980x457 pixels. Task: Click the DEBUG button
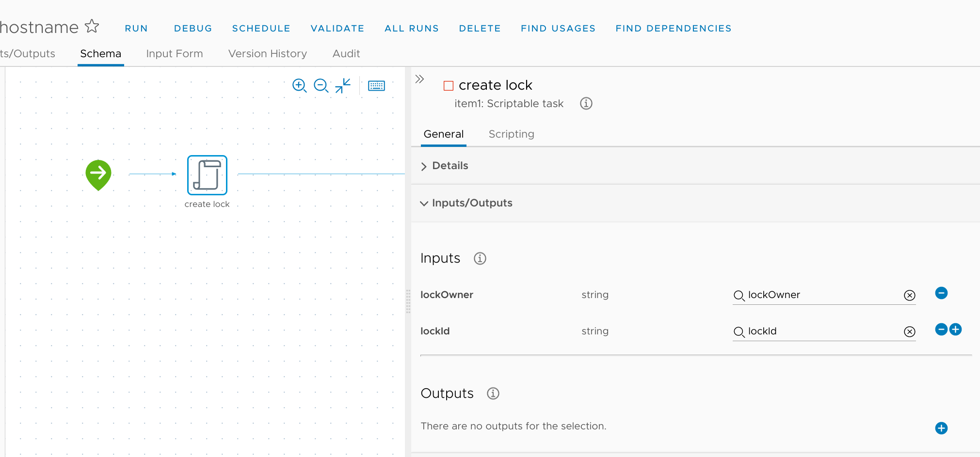click(193, 29)
